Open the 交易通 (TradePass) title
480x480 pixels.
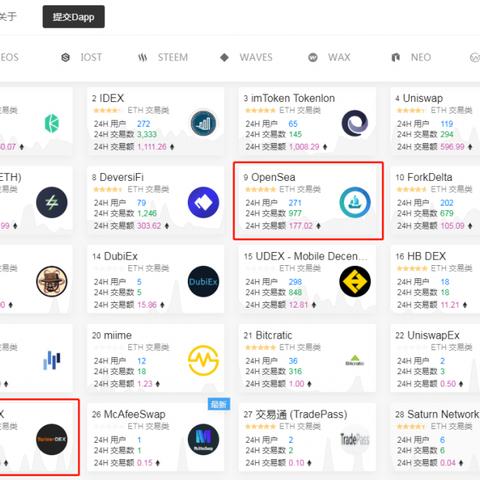pos(301,414)
